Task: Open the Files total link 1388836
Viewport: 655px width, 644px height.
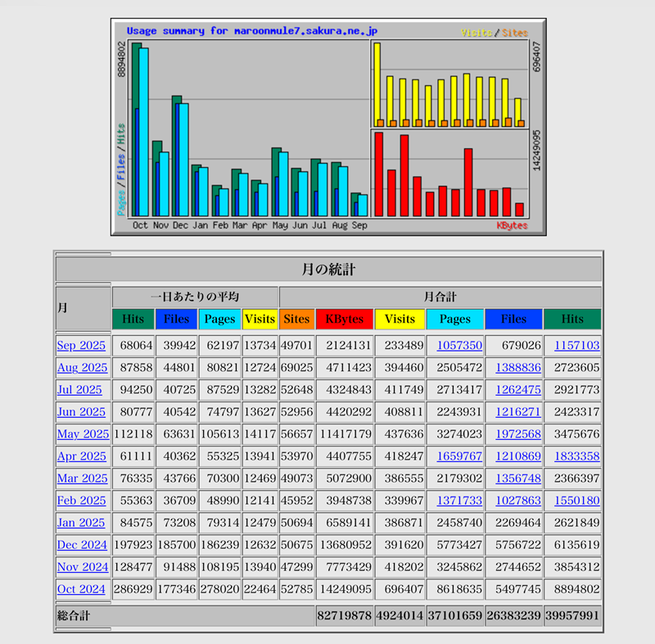Action: tap(517, 368)
